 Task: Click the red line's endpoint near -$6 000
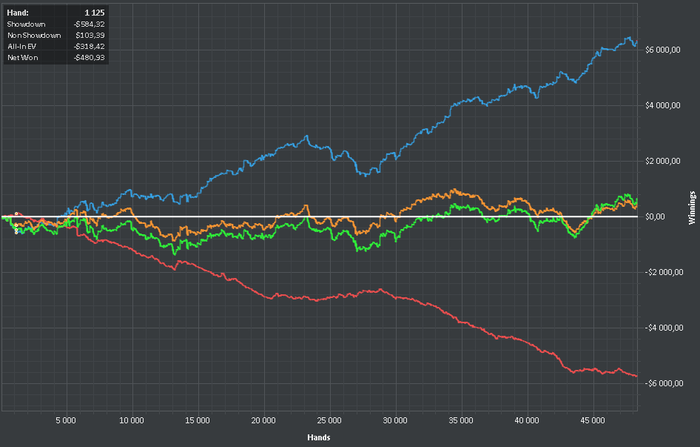[636, 376]
